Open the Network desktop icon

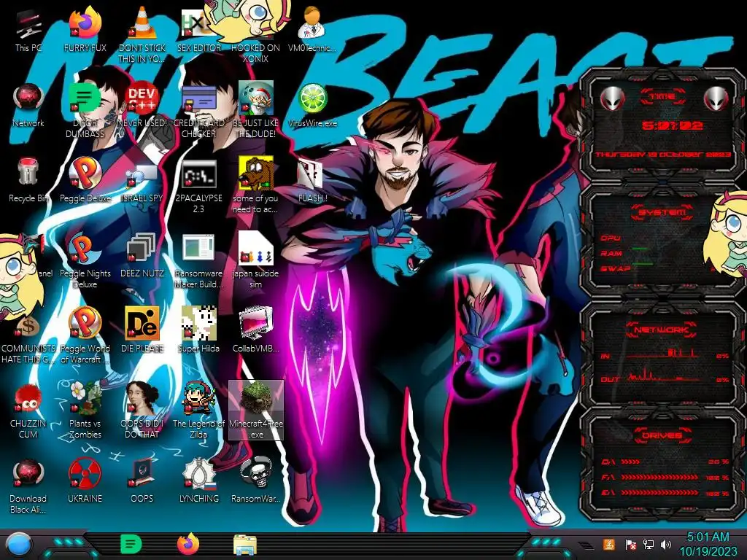click(28, 106)
